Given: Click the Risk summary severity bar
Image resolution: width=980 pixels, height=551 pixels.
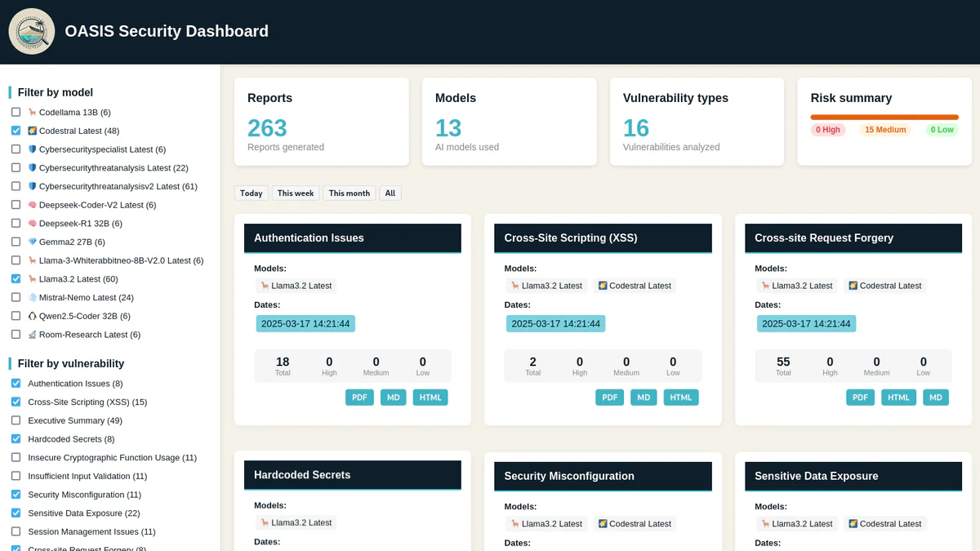Looking at the screenshot, I should 884,117.
